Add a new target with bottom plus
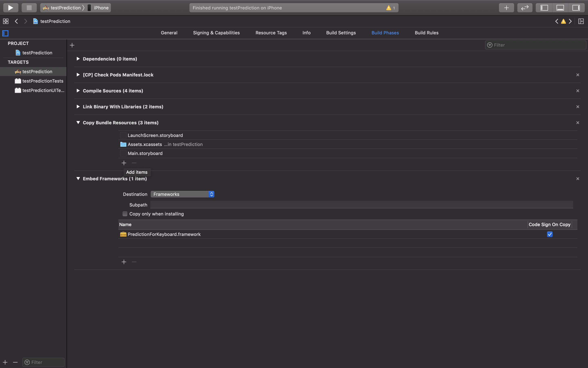588x368 pixels. point(5,362)
